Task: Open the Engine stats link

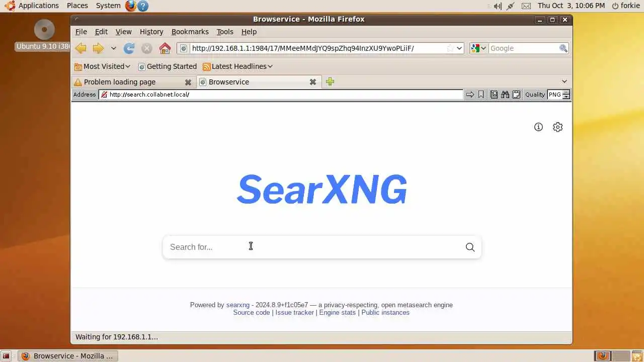Action: pos(337,313)
